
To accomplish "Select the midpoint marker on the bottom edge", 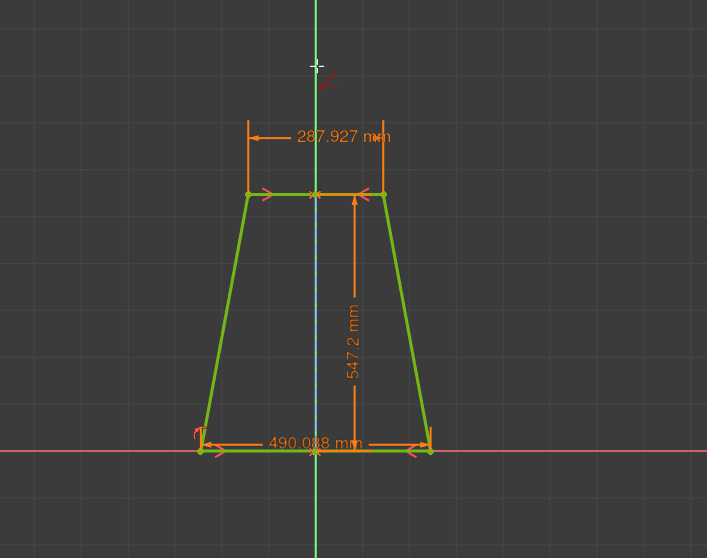I will [315, 452].
